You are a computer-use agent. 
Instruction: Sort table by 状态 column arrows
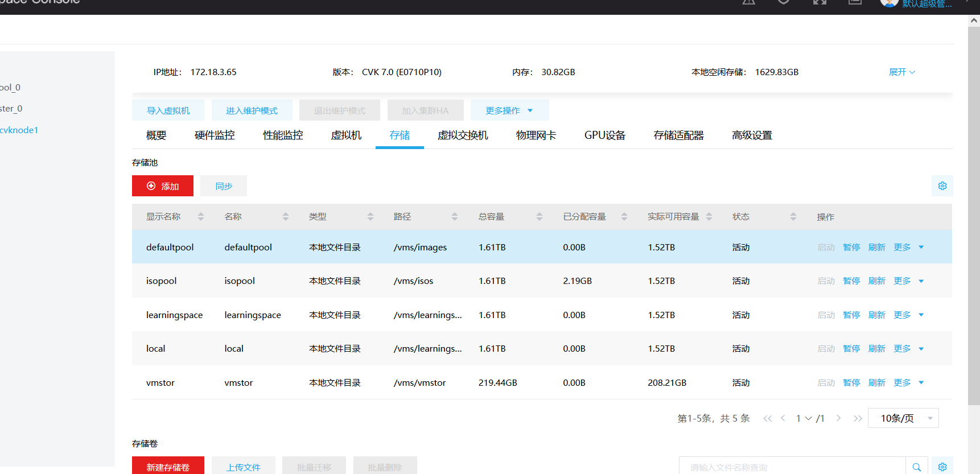click(x=793, y=217)
